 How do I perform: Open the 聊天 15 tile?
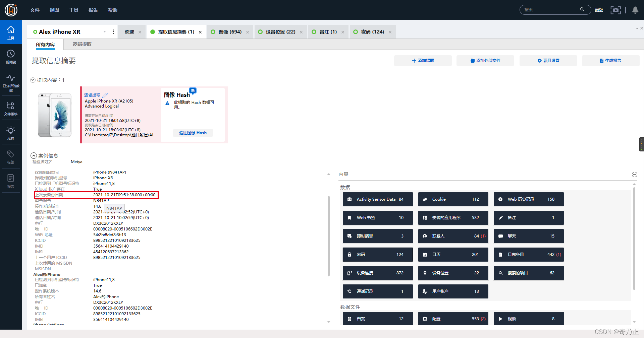(x=529, y=236)
